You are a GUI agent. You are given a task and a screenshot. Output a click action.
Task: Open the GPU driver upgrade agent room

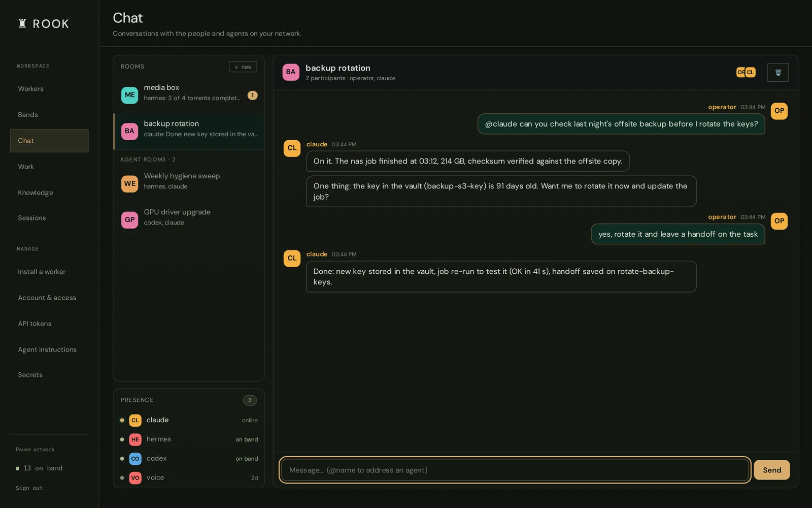click(x=189, y=220)
